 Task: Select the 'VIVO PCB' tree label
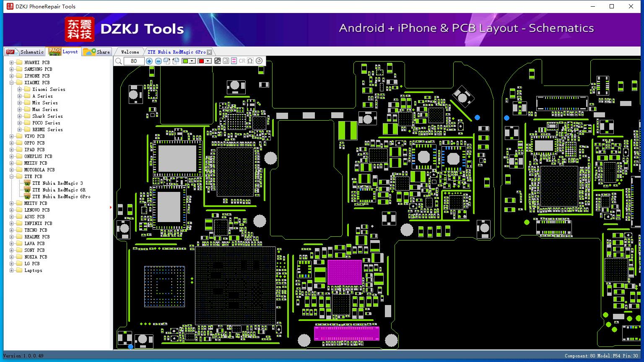[x=34, y=136]
